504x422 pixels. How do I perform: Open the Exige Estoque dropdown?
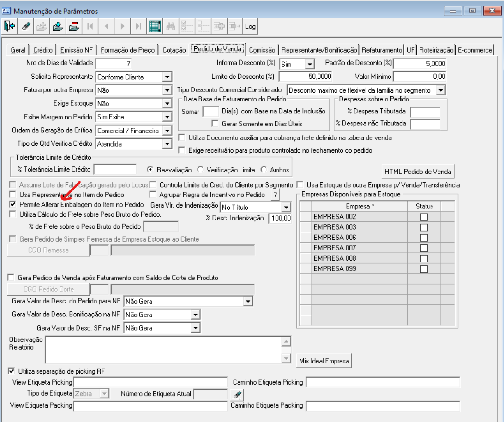[x=167, y=103]
